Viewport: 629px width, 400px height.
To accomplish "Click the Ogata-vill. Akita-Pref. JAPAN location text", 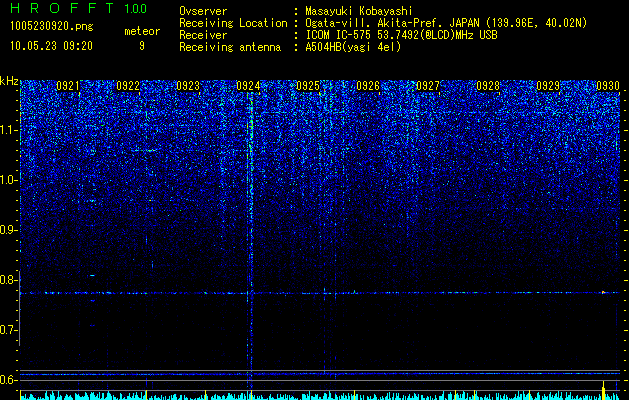I will tap(446, 23).
